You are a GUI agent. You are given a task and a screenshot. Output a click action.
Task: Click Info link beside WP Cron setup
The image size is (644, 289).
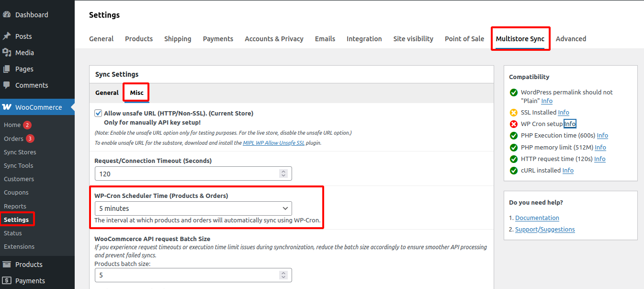(570, 124)
